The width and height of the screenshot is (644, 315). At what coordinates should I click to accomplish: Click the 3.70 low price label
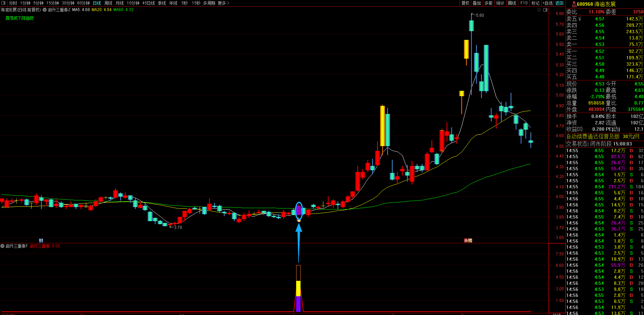pos(178,228)
